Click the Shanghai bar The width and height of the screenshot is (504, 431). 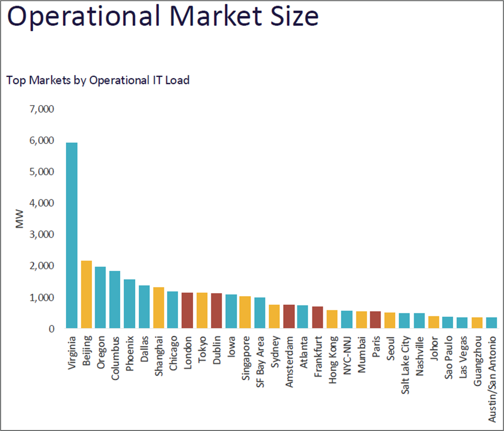point(157,307)
